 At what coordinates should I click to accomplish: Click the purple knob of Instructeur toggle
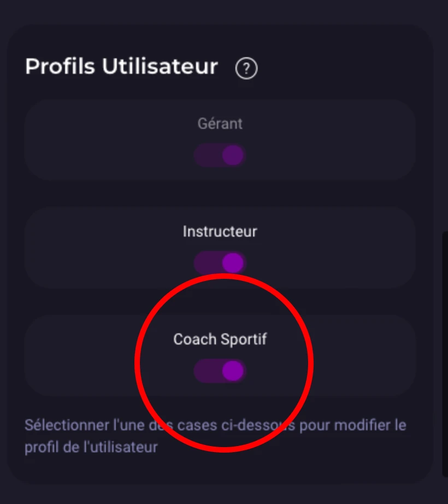232,263
